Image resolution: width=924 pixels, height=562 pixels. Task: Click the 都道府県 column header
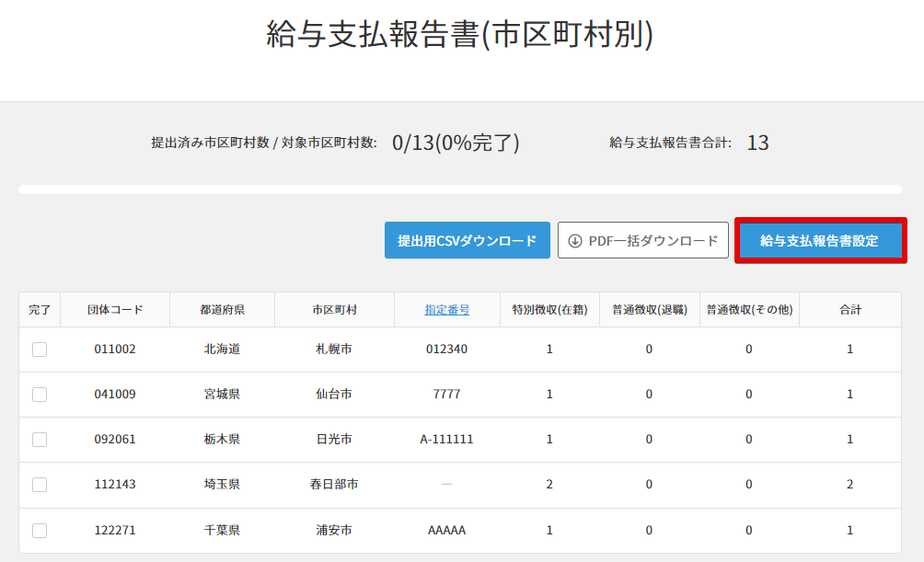click(222, 310)
